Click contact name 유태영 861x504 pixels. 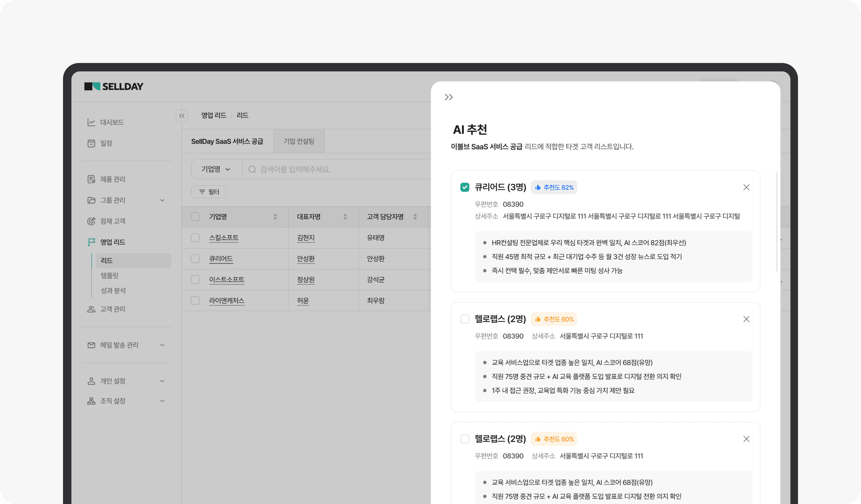(x=376, y=238)
